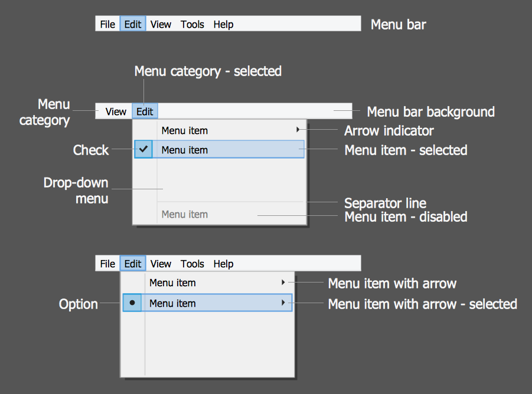Open Tools in the top menu bar
The image size is (532, 394).
point(192,24)
